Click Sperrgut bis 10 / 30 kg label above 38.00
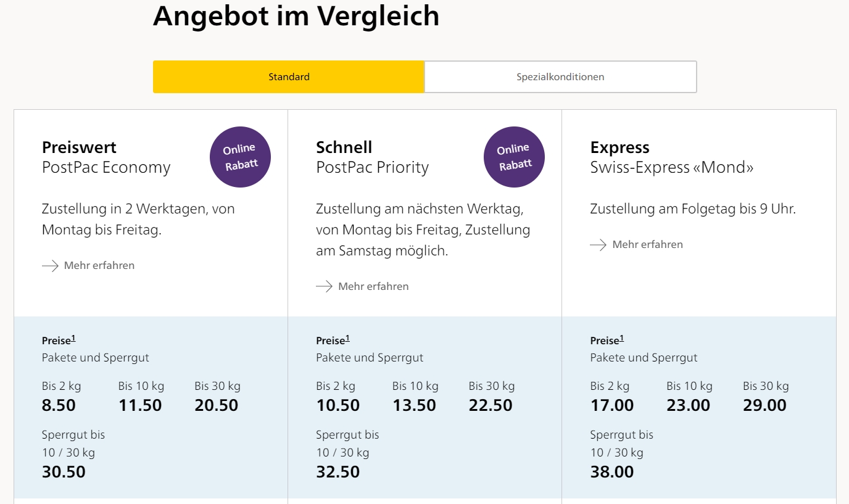Image resolution: width=849 pixels, height=504 pixels. 621,444
